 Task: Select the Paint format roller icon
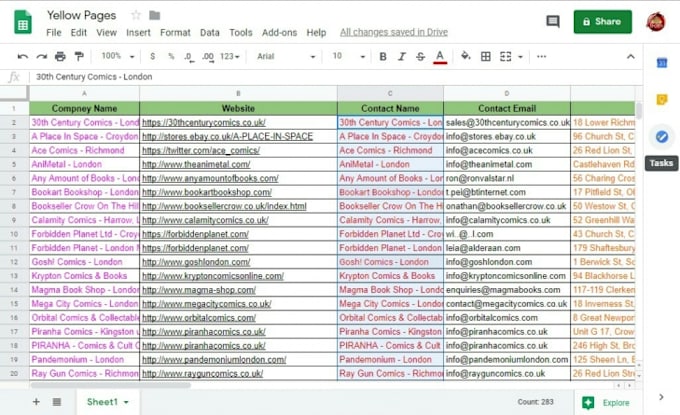coord(79,56)
